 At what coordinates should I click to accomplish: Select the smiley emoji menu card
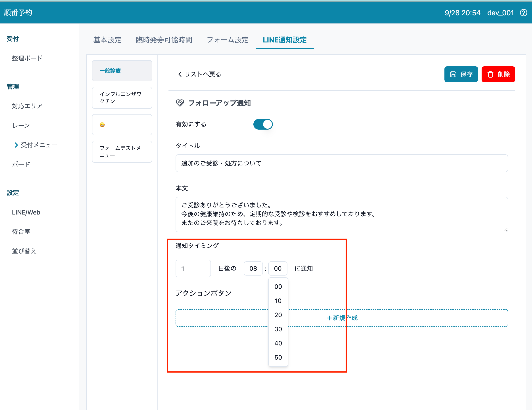(x=122, y=125)
